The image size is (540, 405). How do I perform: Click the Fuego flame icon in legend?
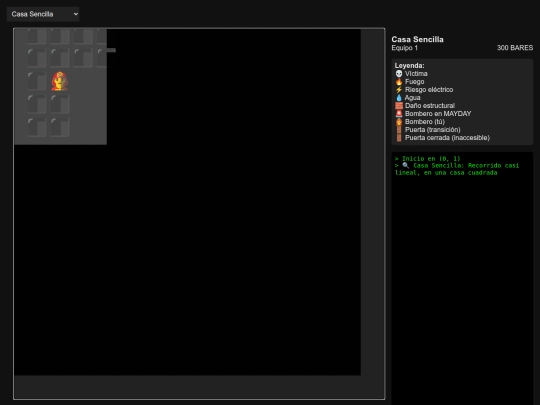(399, 82)
